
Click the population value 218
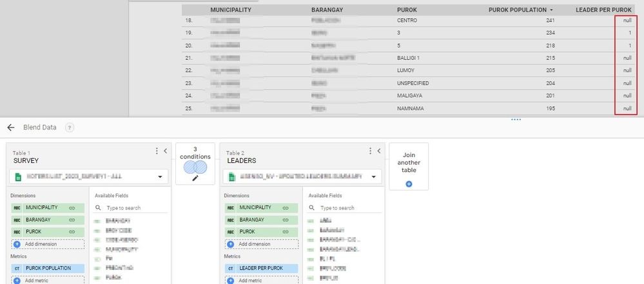coord(551,46)
